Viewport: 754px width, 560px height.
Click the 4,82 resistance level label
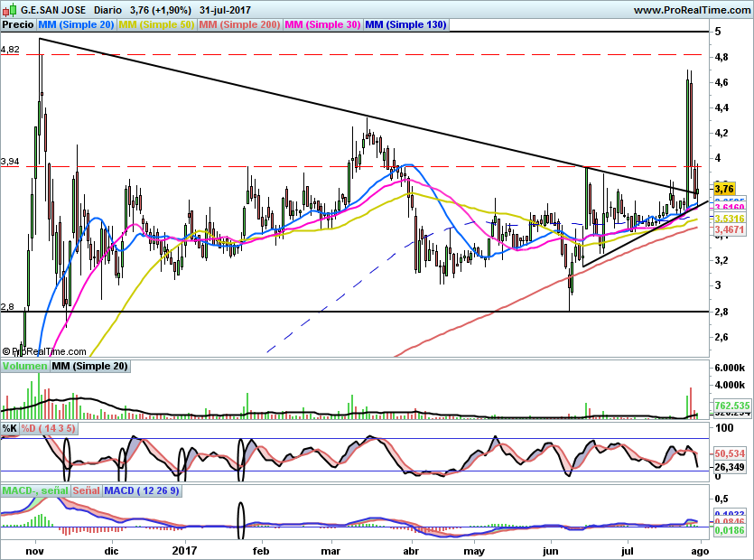(x=10, y=49)
